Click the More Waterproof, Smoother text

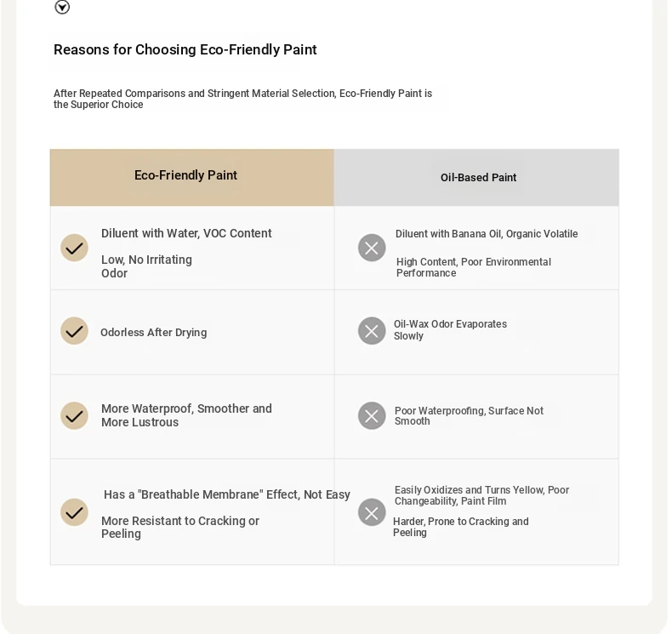coord(186,415)
